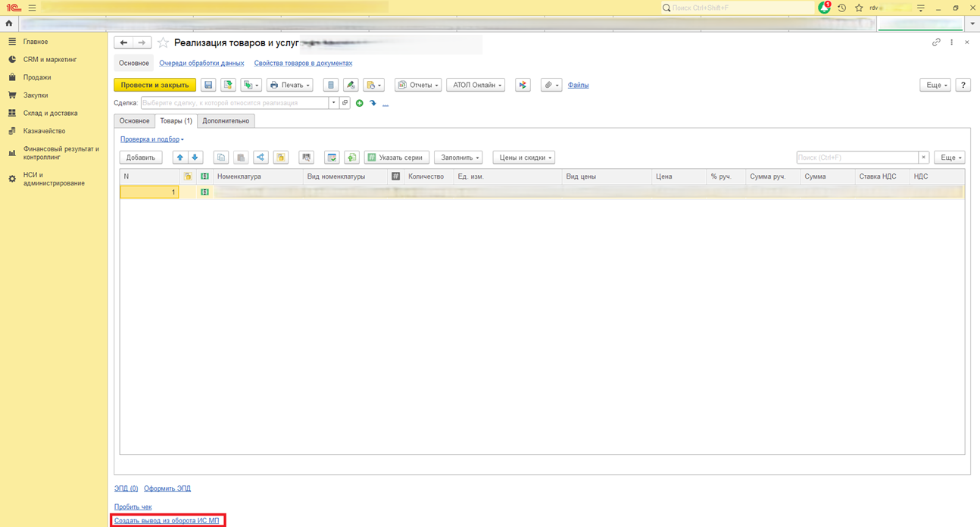
Task: Open CRM и маркетинг section
Action: [x=50, y=59]
